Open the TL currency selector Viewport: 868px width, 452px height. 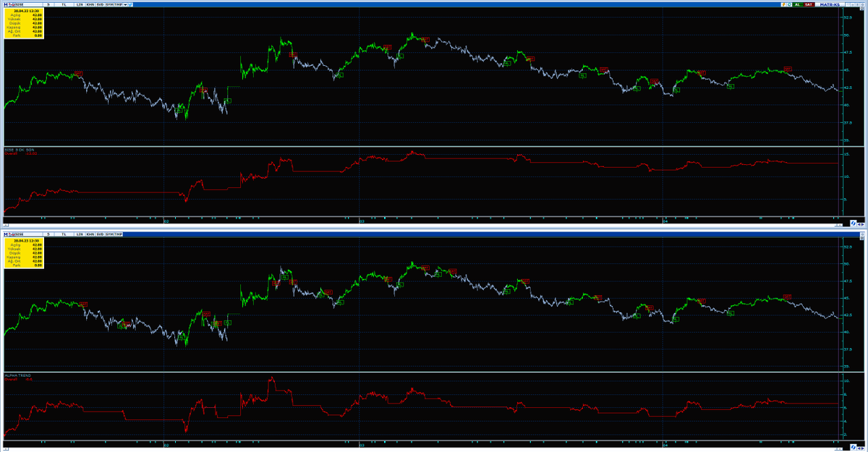pyautogui.click(x=64, y=3)
